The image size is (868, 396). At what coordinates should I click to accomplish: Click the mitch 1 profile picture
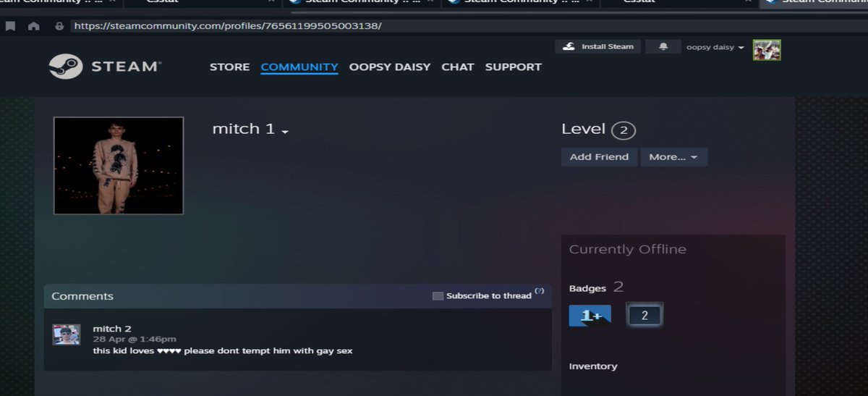[119, 166]
